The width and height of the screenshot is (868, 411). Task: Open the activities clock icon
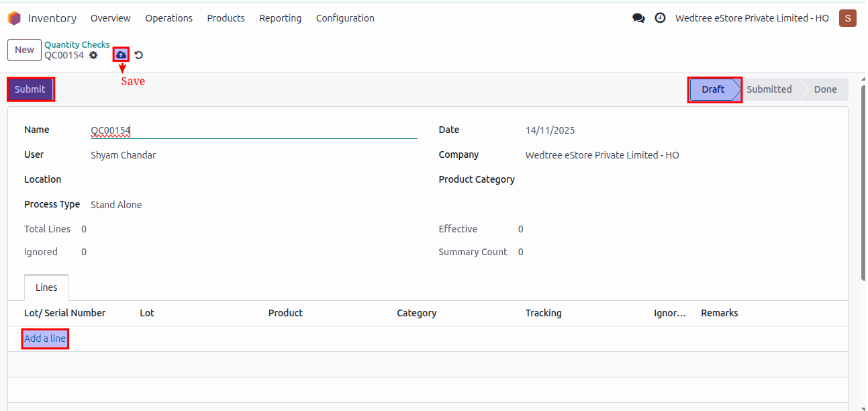[x=660, y=18]
